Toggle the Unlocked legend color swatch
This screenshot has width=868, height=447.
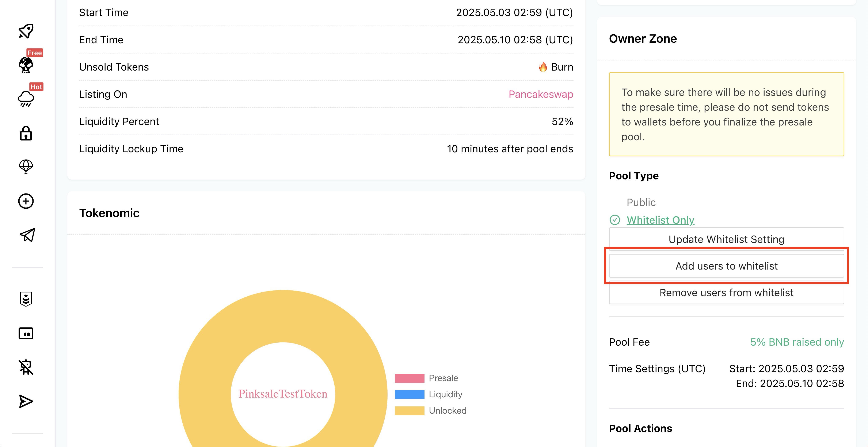click(409, 411)
